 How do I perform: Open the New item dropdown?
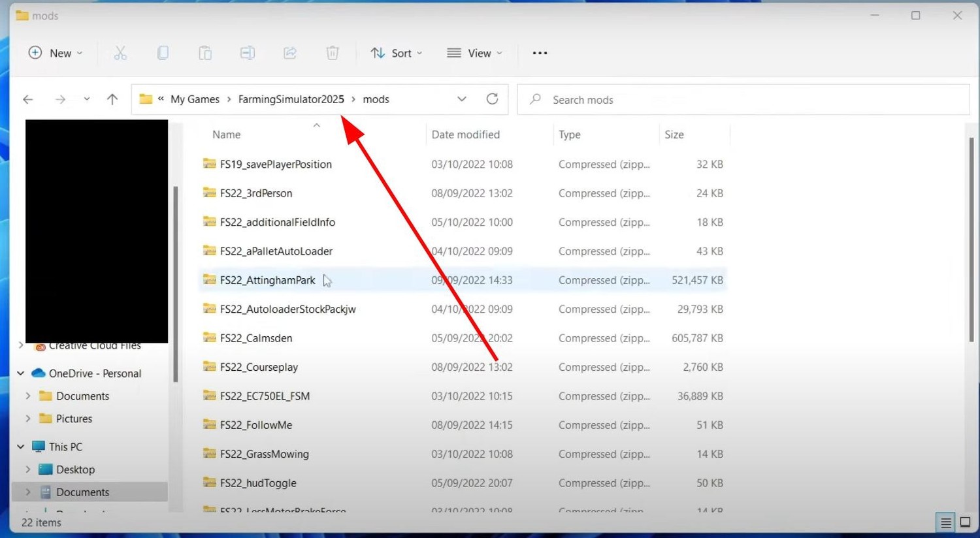click(56, 53)
